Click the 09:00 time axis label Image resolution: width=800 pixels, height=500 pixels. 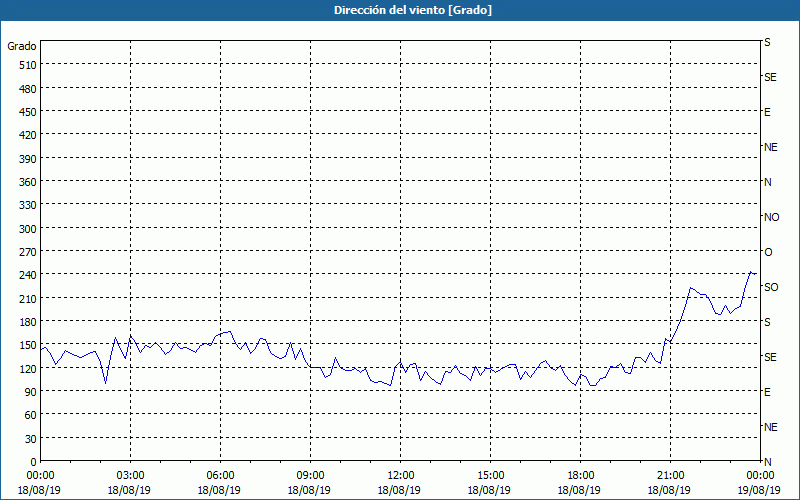(x=310, y=475)
